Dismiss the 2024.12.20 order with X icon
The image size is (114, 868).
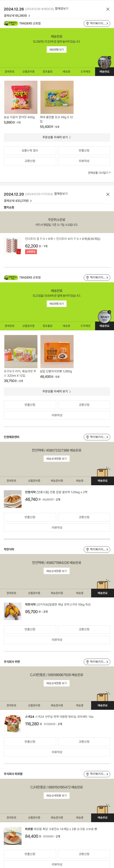pos(108,194)
